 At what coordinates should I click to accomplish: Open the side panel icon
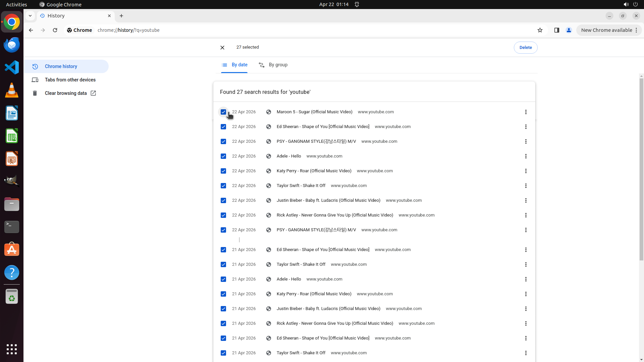tap(556, 30)
